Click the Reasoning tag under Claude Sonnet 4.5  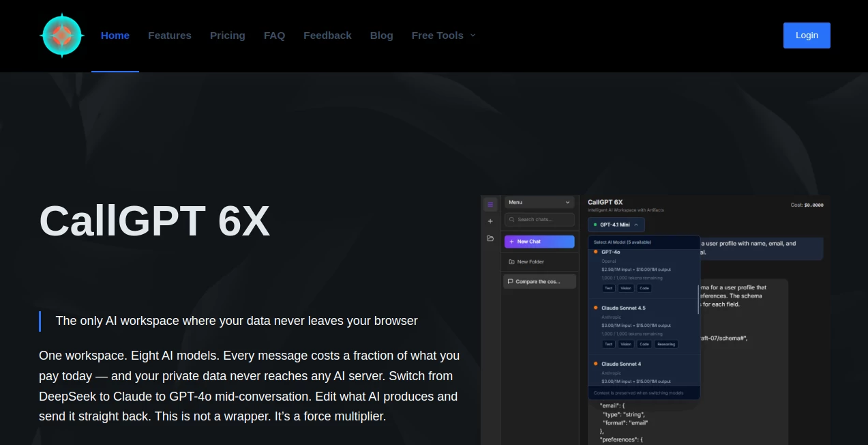666,344
